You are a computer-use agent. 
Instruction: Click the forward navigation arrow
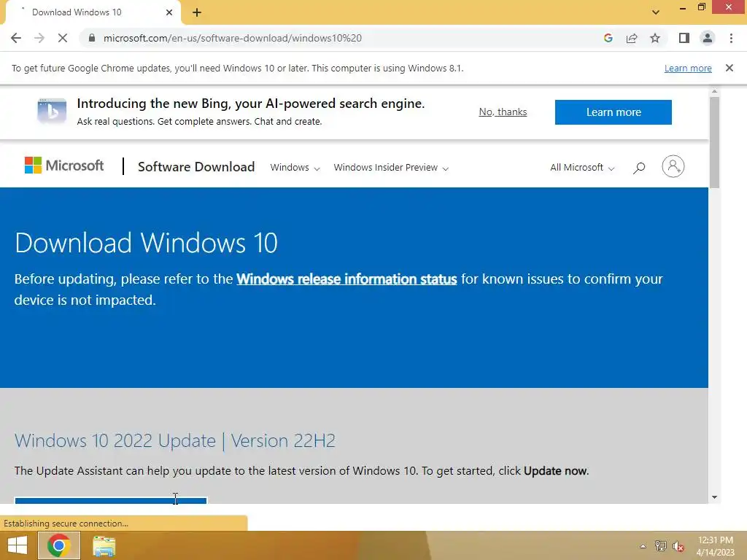[39, 38]
